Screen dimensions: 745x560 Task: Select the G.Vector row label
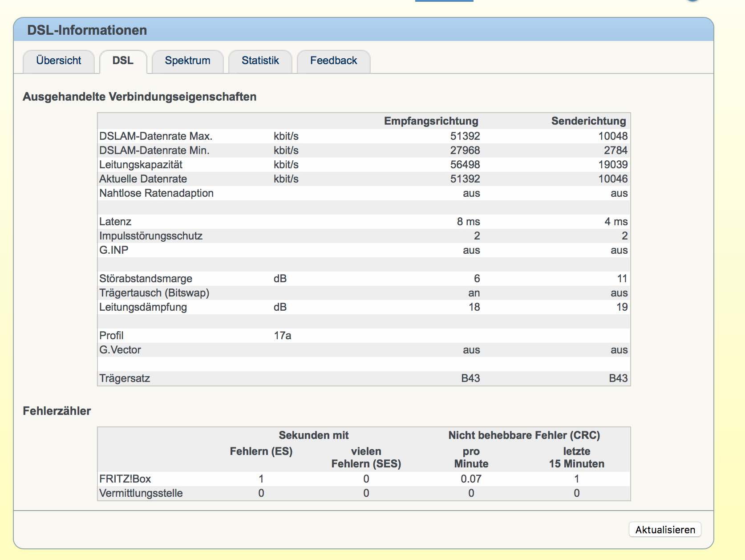[120, 350]
